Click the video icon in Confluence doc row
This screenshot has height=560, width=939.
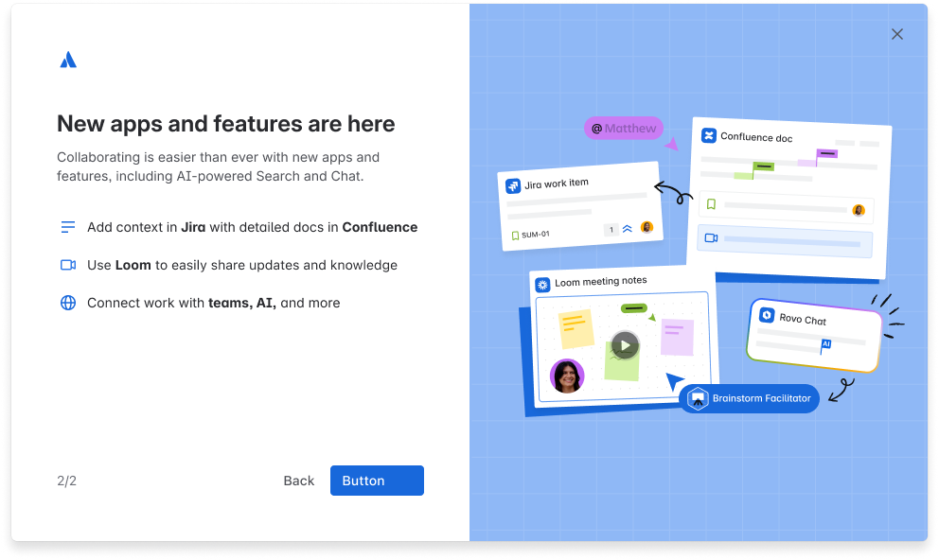click(711, 238)
